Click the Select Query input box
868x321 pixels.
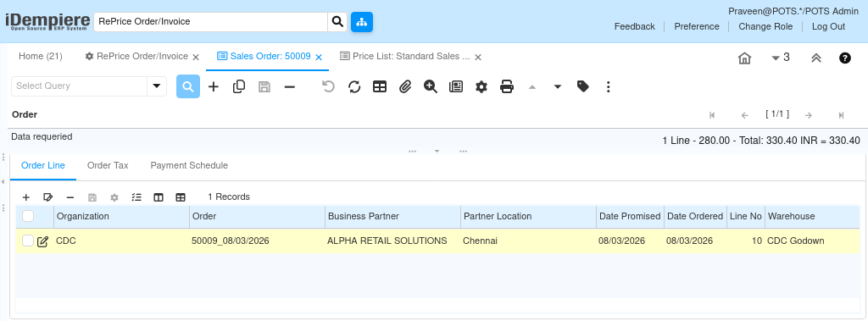tap(79, 86)
